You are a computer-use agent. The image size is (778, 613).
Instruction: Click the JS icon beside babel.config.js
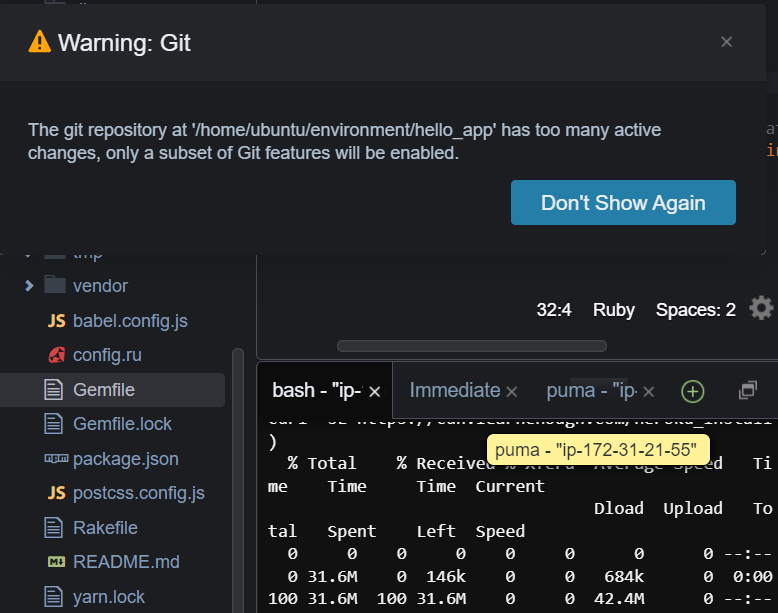click(x=56, y=321)
